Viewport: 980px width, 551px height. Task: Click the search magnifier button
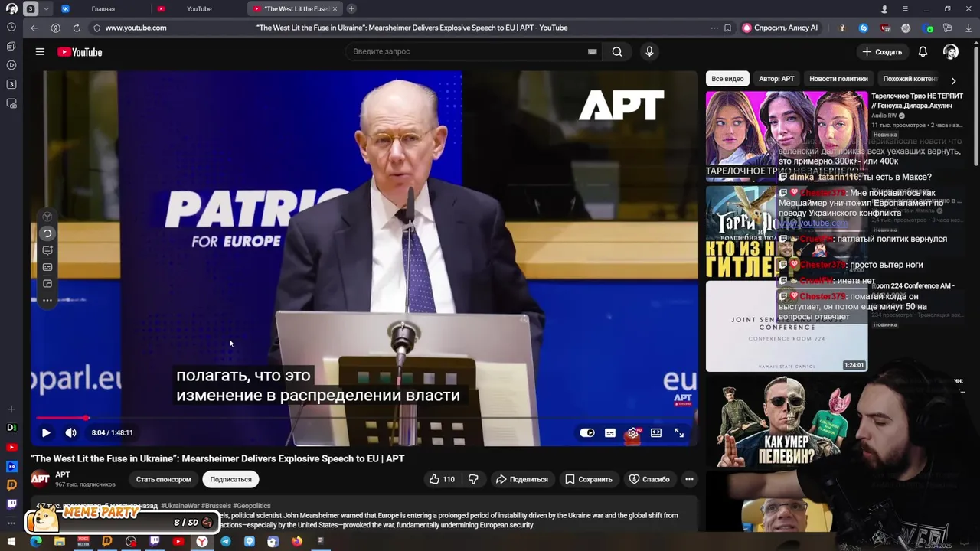617,51
